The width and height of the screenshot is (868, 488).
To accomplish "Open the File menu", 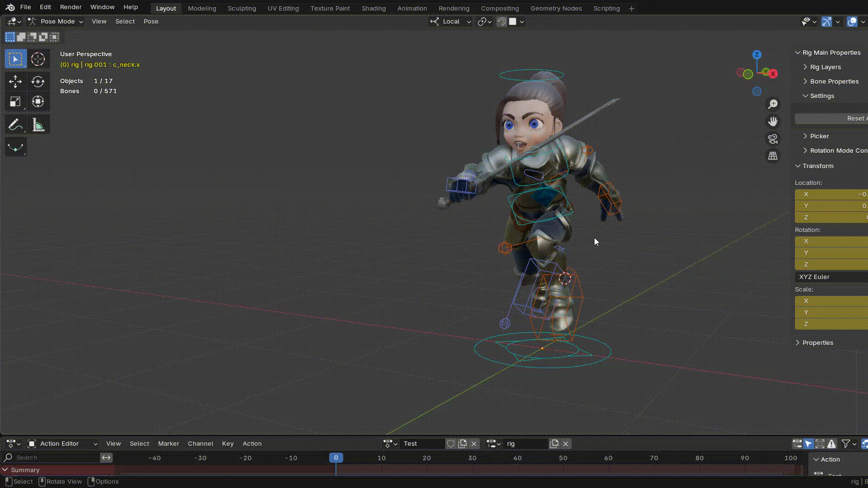I will coord(25,7).
